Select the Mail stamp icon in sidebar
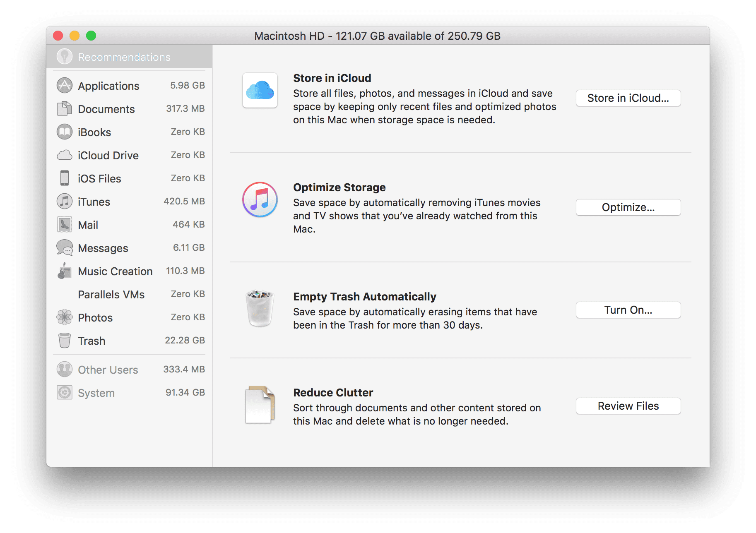756x533 pixels. pyautogui.click(x=64, y=225)
